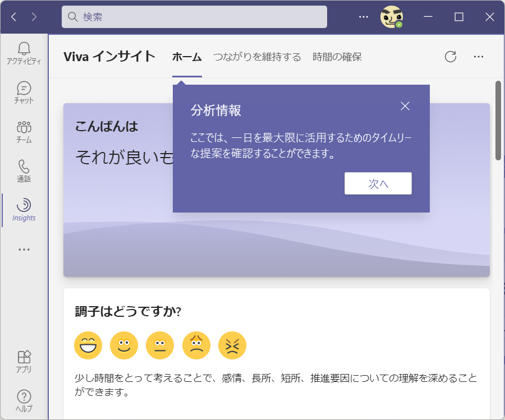Go forward with the right arrow
The width and height of the screenshot is (505, 420).
click(x=34, y=17)
